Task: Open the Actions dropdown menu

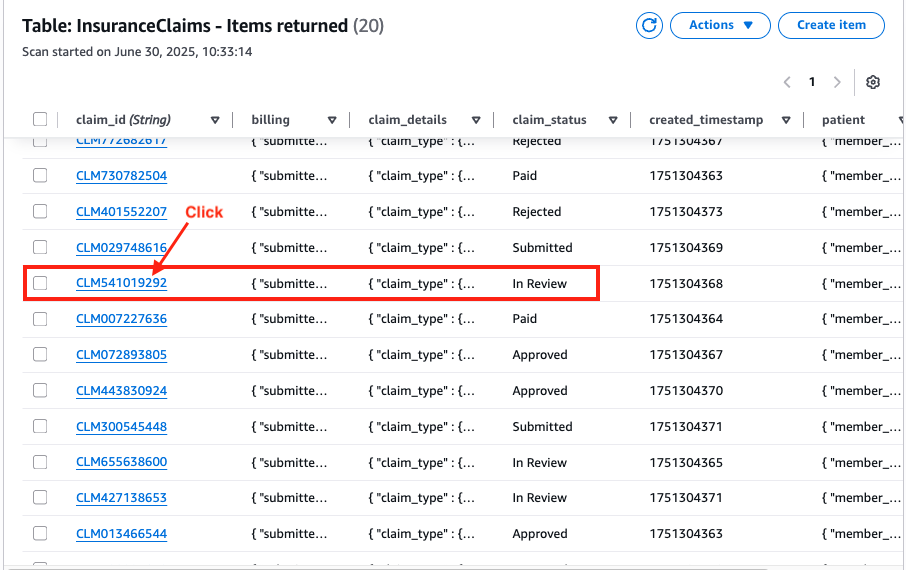Action: tap(720, 25)
